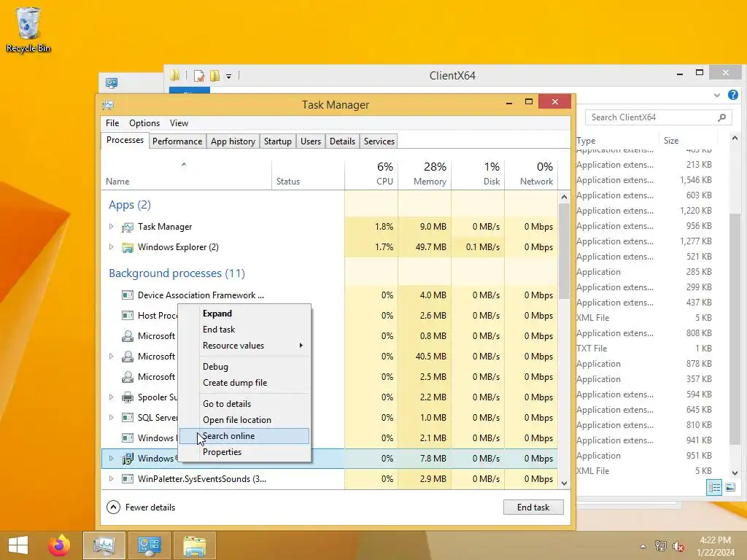Click the Control Panel taskbar icon
The height and width of the screenshot is (560, 747).
pos(149,545)
